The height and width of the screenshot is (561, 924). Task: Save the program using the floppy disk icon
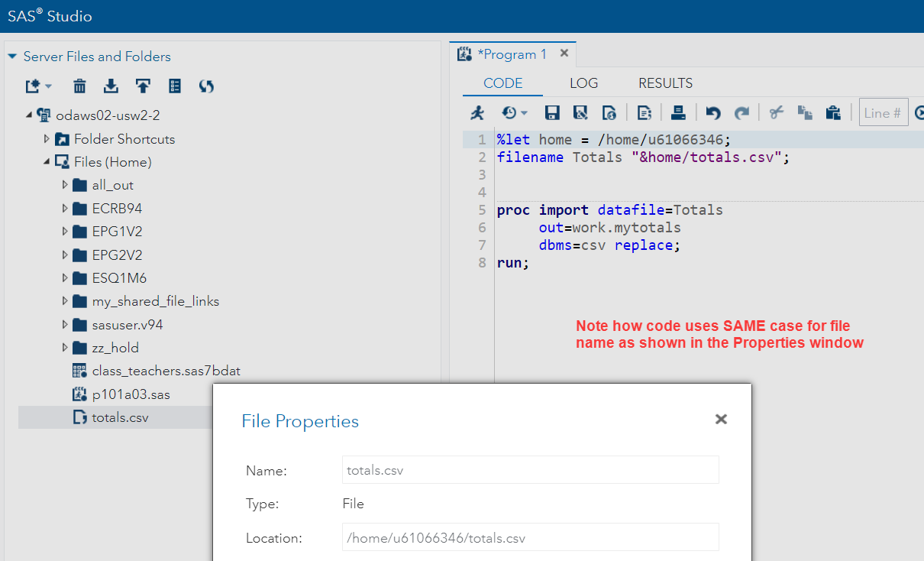coord(552,113)
